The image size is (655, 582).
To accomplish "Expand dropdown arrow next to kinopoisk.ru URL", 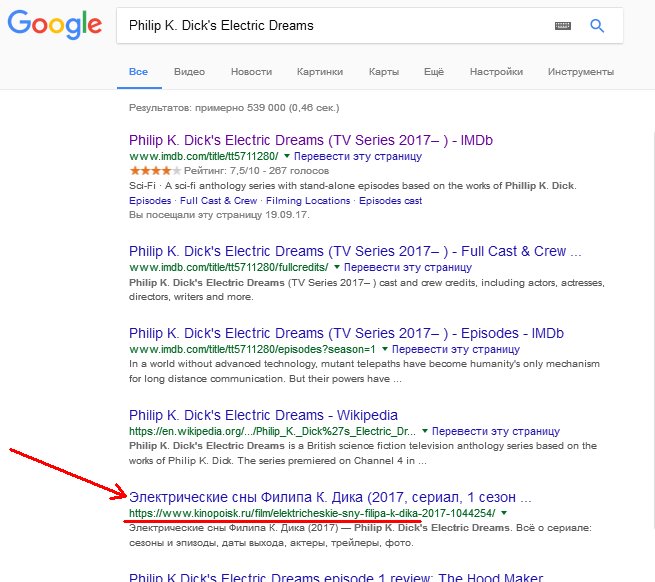I will point(504,513).
